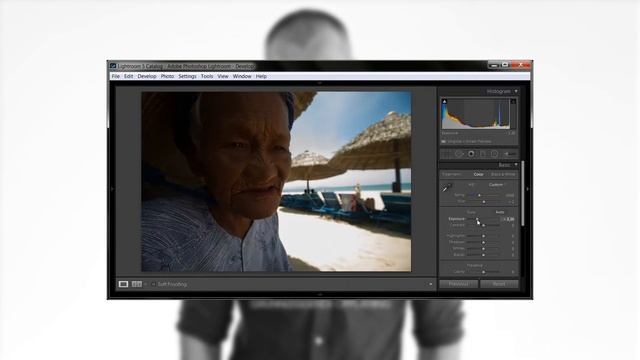The height and width of the screenshot is (360, 640).
Task: Select the Graduated Filter tool
Action: point(482,154)
